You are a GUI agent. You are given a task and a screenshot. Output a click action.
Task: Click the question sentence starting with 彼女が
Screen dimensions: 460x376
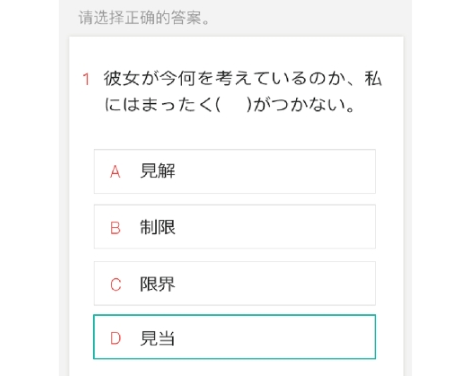(x=243, y=91)
